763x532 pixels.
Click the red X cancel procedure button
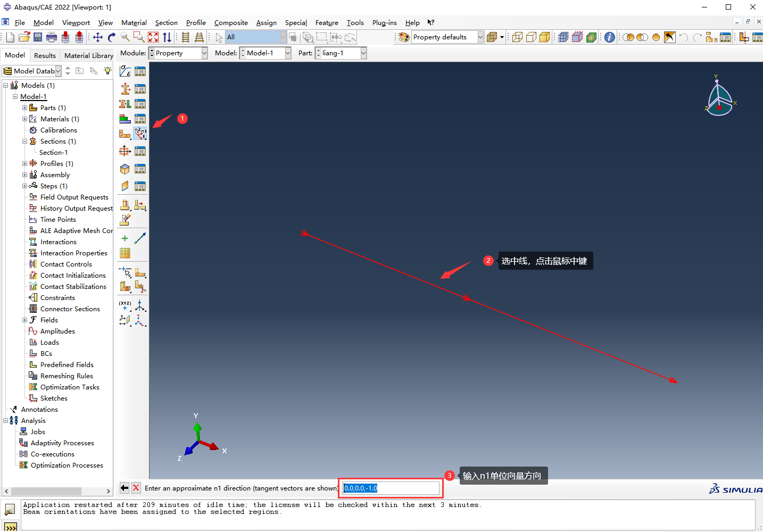click(136, 488)
